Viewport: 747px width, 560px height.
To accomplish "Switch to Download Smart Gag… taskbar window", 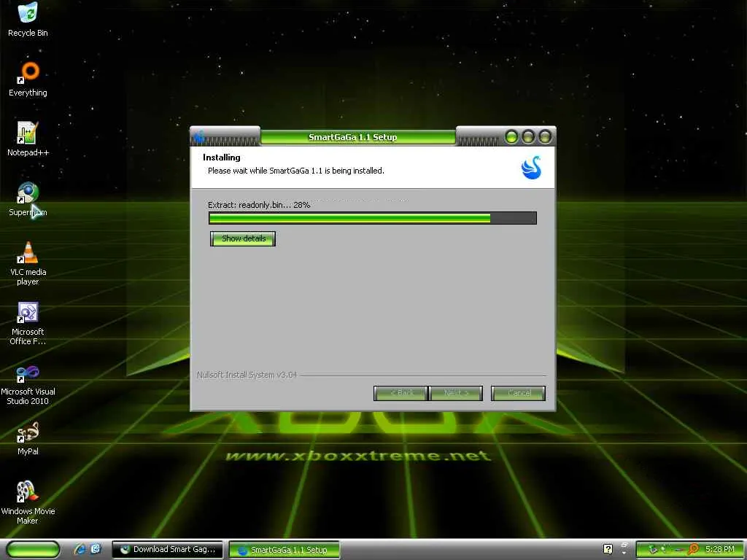I will pos(168,550).
